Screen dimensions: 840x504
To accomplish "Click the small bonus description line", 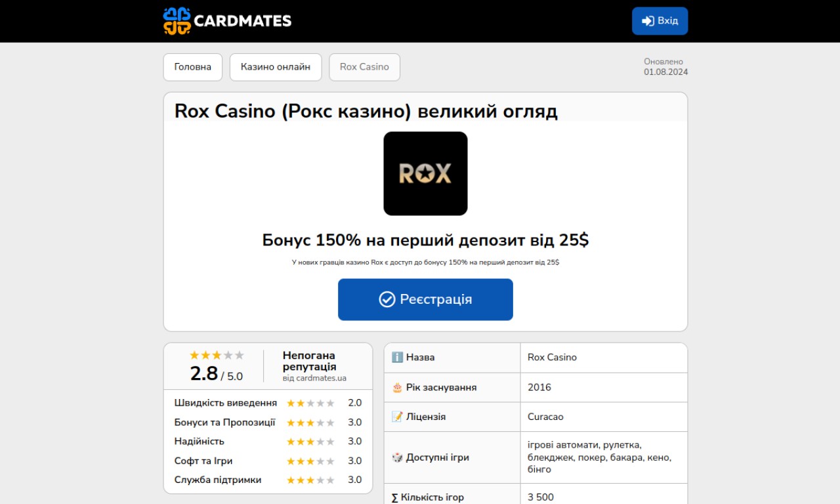I will (x=425, y=262).
